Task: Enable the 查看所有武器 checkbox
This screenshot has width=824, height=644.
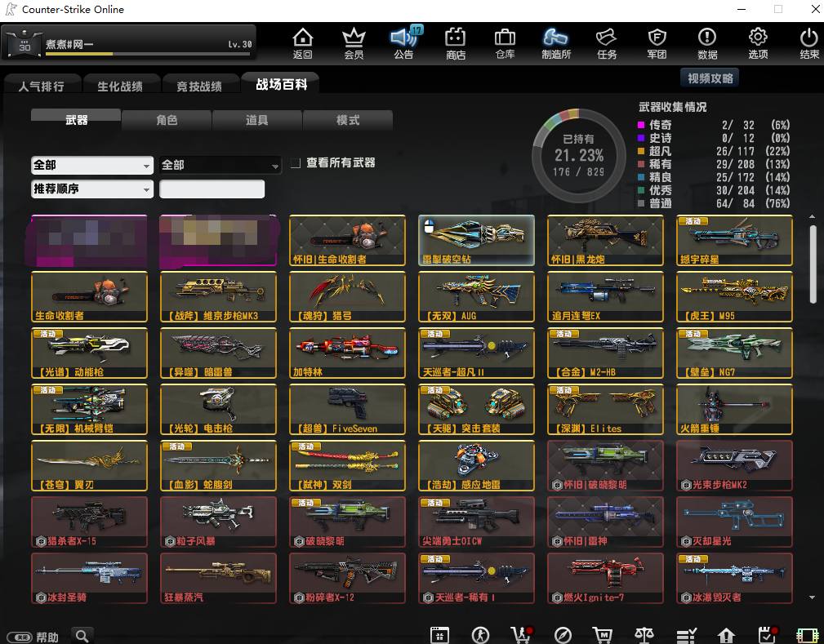Action: point(296,163)
